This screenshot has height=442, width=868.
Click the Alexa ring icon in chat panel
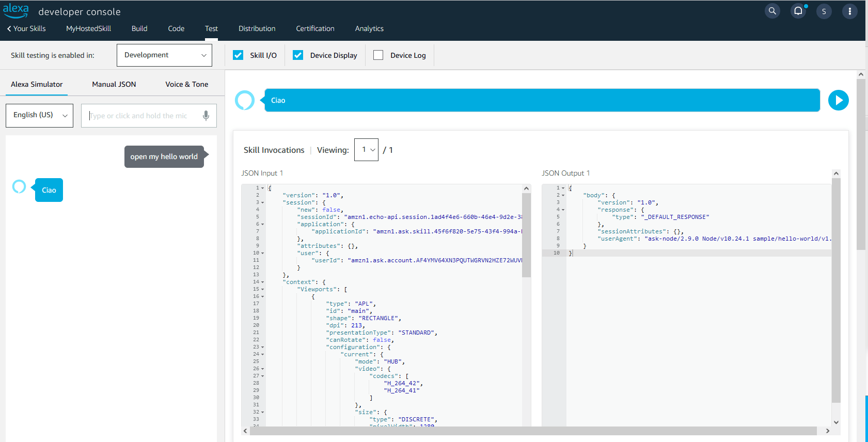pos(19,186)
